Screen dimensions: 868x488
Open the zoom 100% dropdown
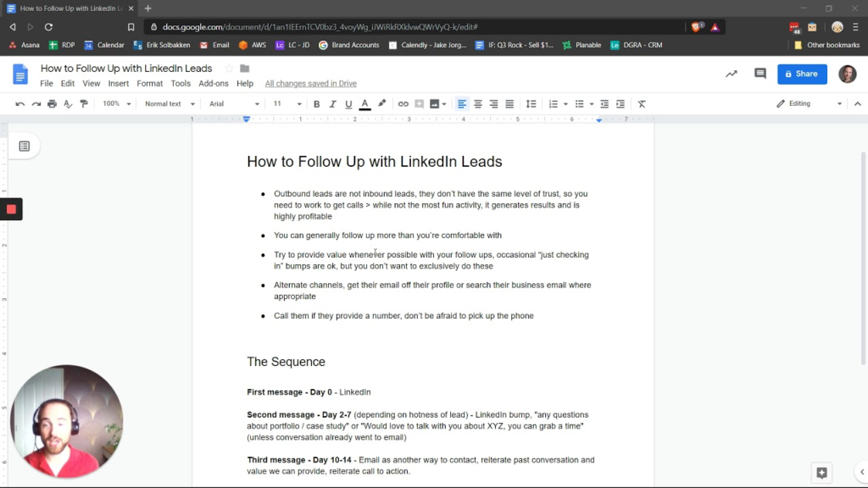117,104
